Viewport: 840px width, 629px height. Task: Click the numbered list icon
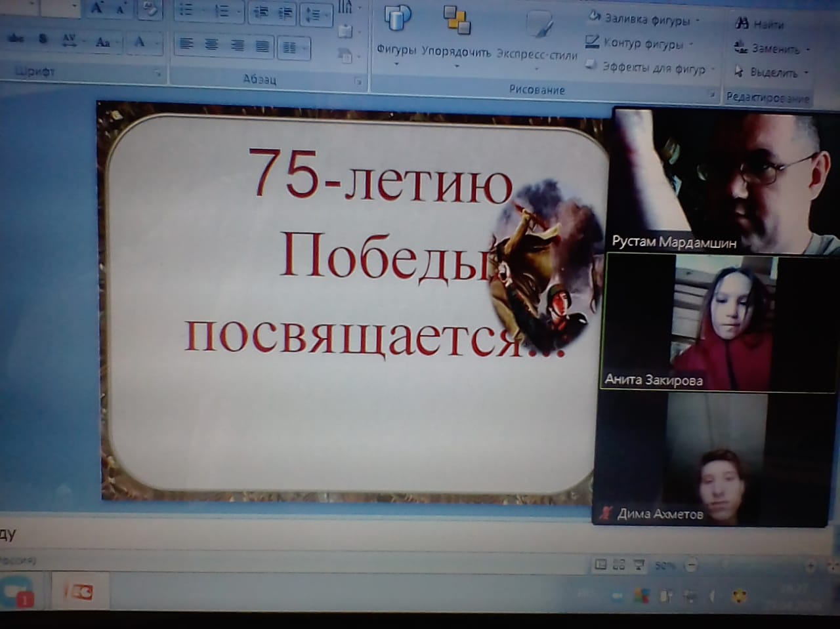[222, 11]
